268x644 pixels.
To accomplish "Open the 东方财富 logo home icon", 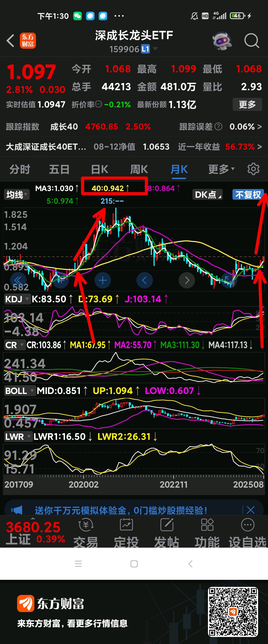I will click(x=28, y=40).
